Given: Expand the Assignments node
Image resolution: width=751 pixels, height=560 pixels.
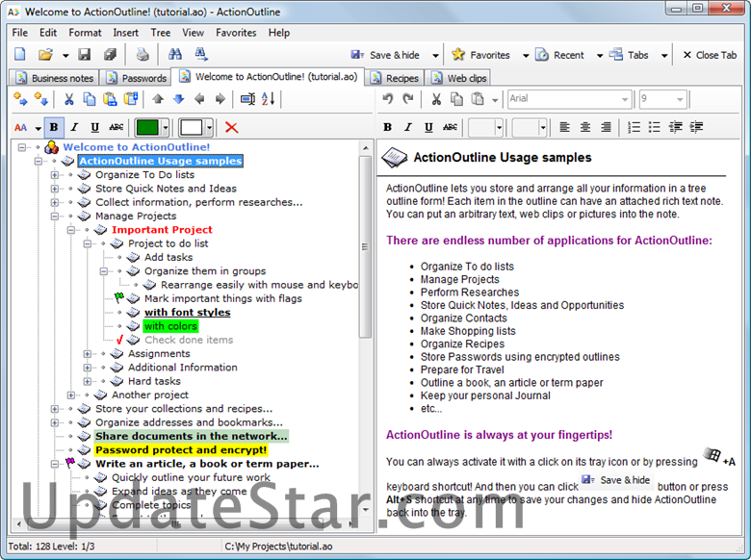Looking at the screenshot, I should tap(88, 354).
